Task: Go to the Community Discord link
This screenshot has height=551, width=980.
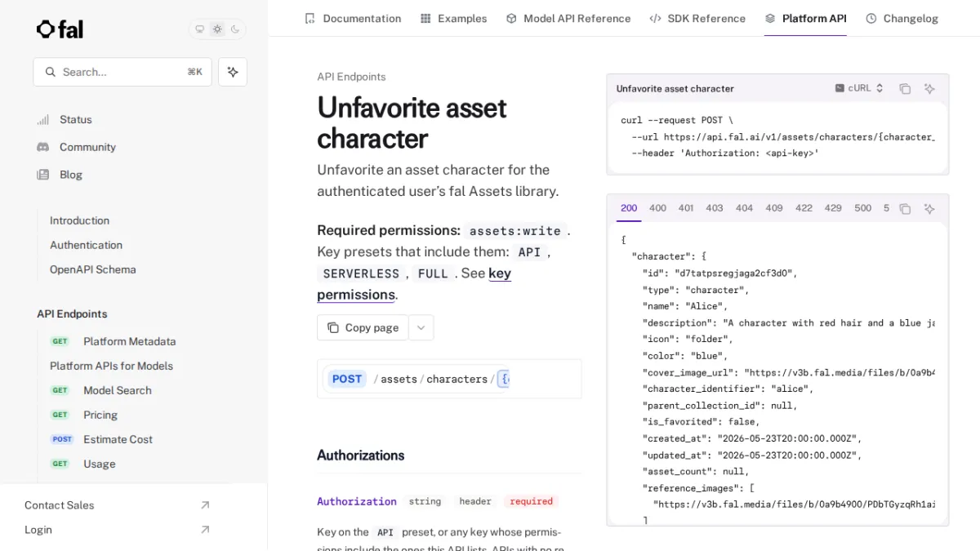Action: pos(87,147)
